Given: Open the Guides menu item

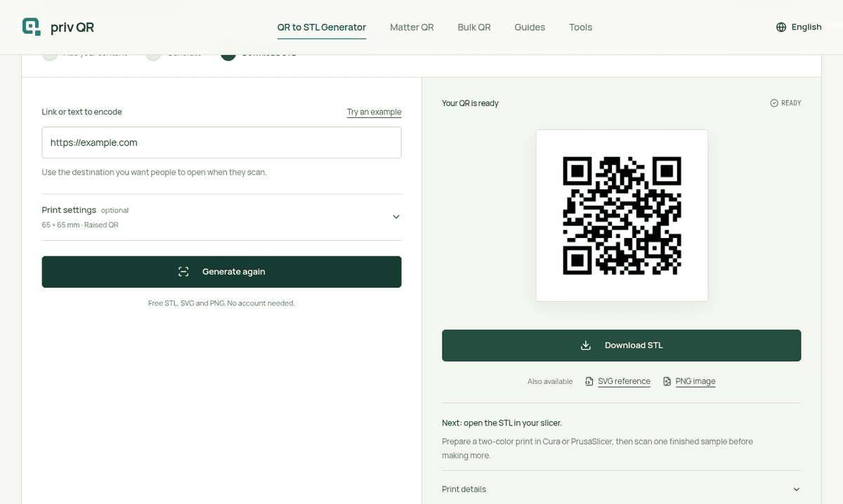Looking at the screenshot, I should coord(530,27).
